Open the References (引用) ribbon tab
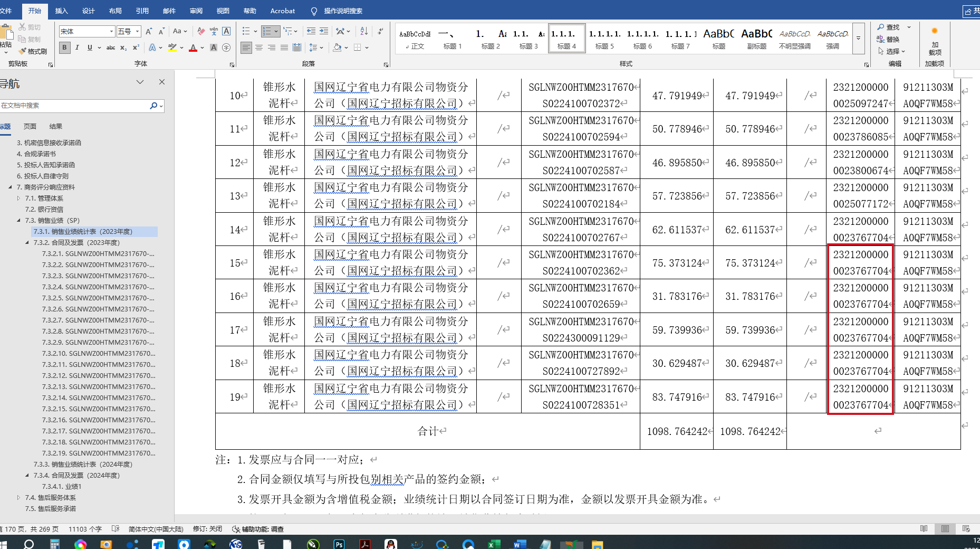Screen dimensions: 980x549 pyautogui.click(x=142, y=11)
